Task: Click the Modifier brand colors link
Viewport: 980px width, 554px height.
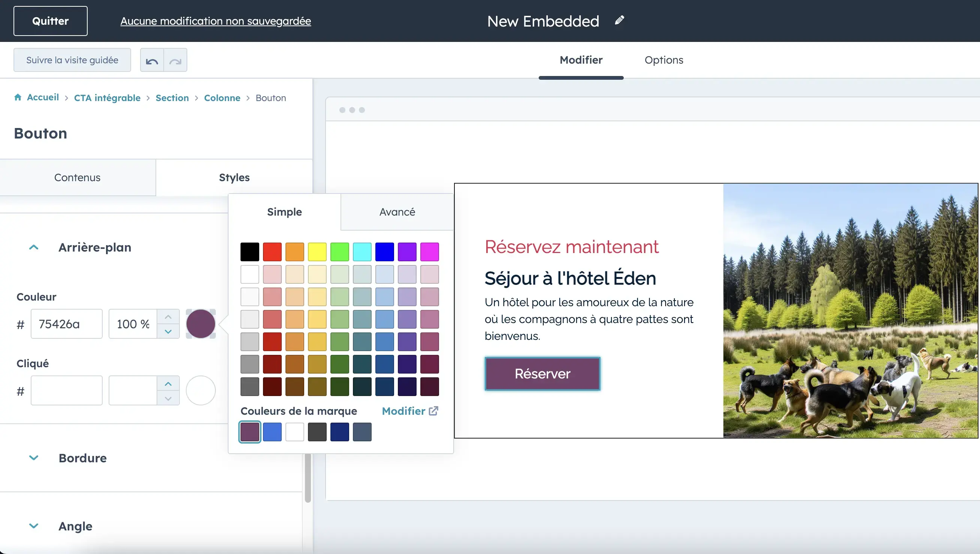Action: [409, 411]
